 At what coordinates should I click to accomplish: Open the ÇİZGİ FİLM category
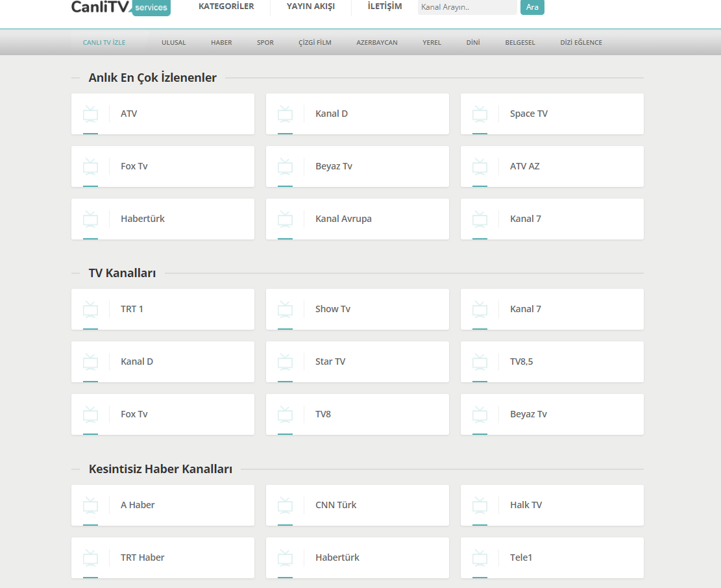click(x=315, y=42)
